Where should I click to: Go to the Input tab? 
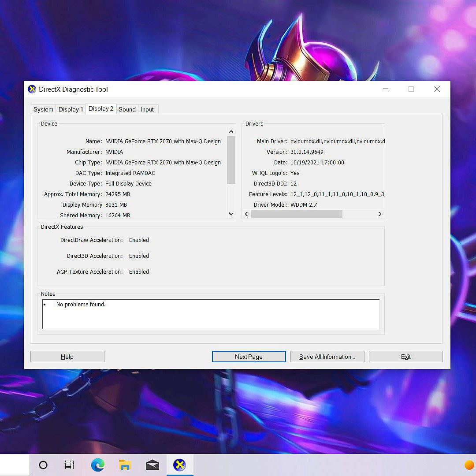coord(147,110)
